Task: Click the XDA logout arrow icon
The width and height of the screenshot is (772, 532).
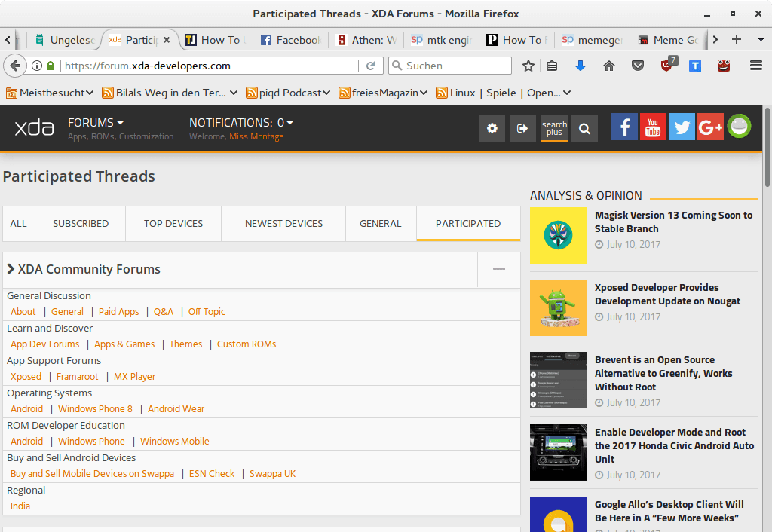Action: (x=522, y=129)
